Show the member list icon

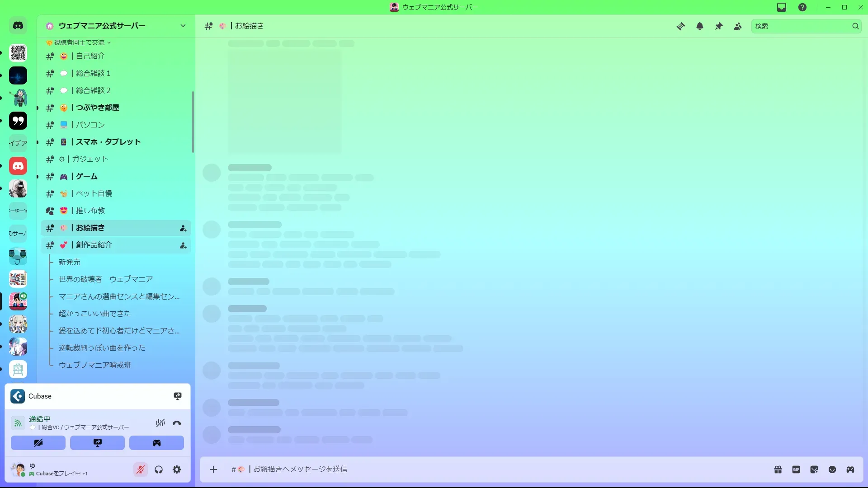pyautogui.click(x=738, y=26)
